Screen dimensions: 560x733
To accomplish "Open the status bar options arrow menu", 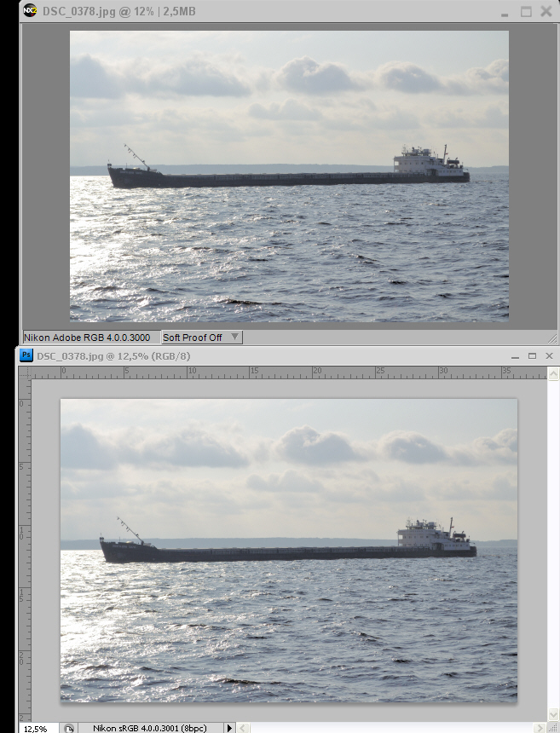I will tap(229, 728).
